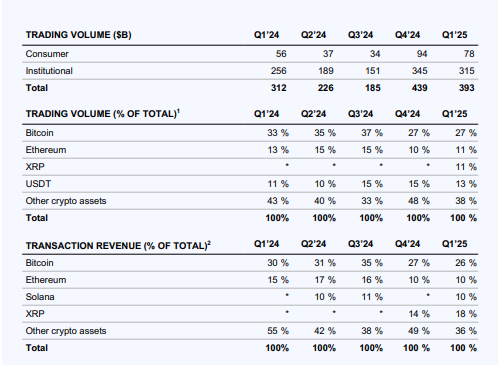498x365 pixels.
Task: Select total trading volume 393 for Q1'25
Action: coord(466,88)
